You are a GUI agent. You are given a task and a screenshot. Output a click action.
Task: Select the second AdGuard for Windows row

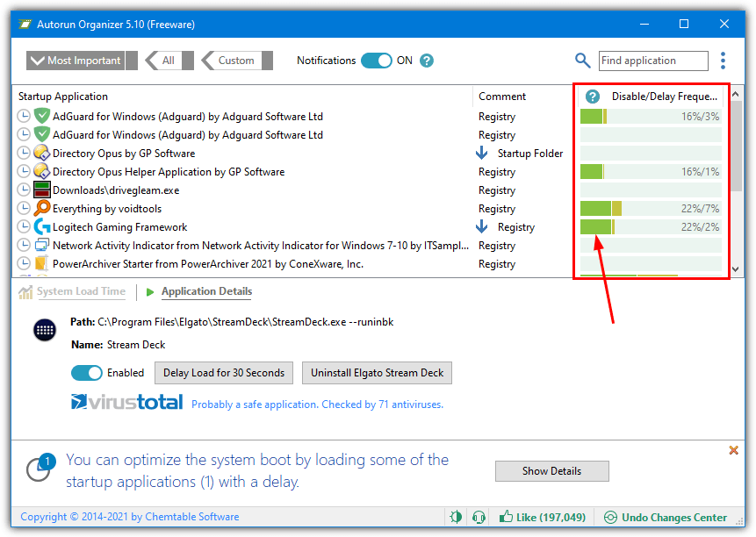pyautogui.click(x=369, y=135)
